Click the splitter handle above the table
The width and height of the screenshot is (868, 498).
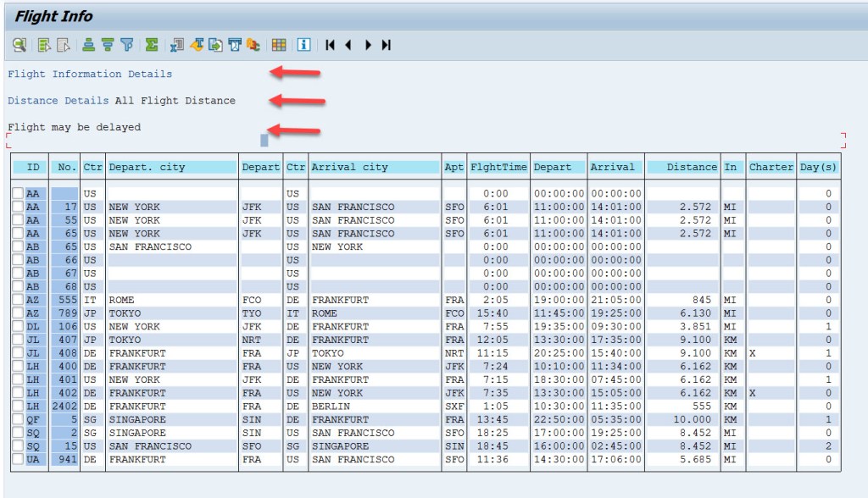(263, 139)
